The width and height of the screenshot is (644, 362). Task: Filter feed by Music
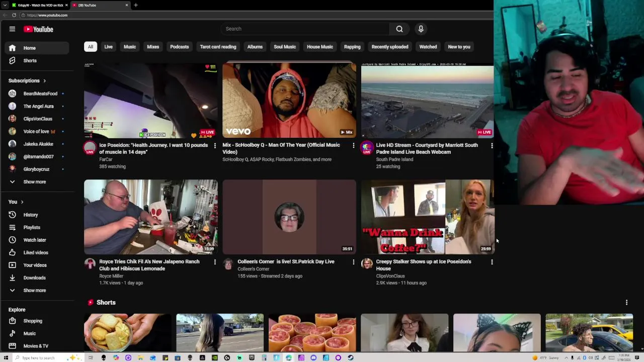(x=130, y=47)
